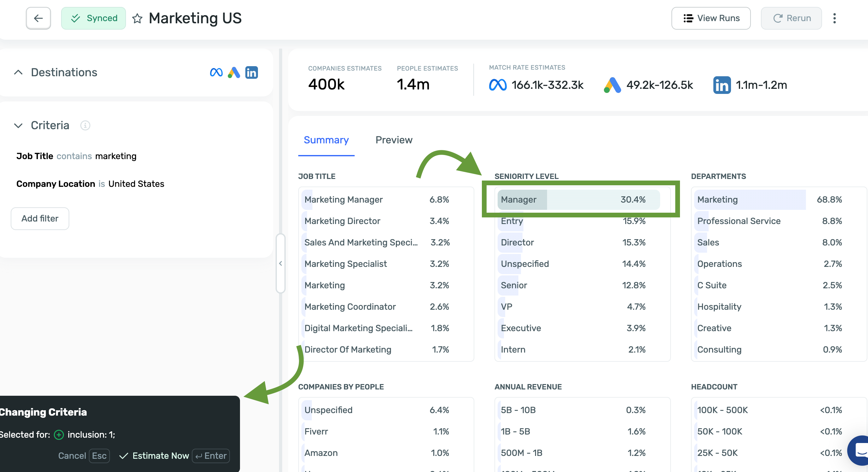Switch to the Preview tab
Screen dimensions: 868x472
394,140
